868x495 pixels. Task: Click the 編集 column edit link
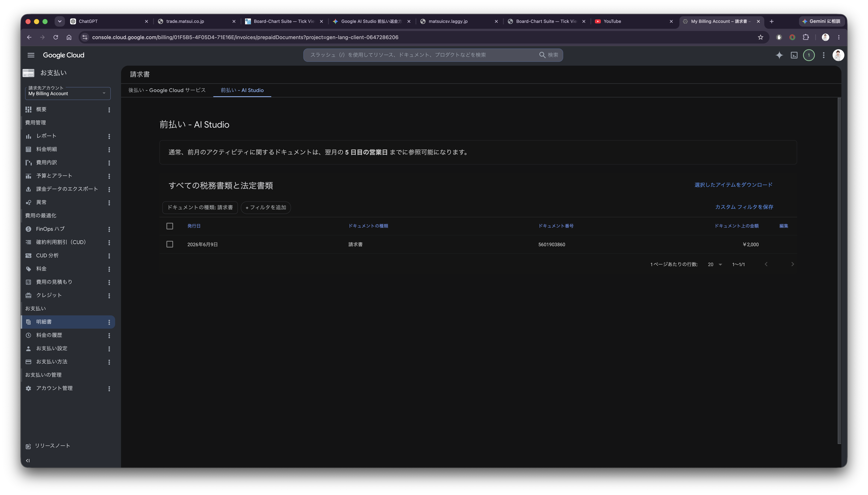coord(784,226)
